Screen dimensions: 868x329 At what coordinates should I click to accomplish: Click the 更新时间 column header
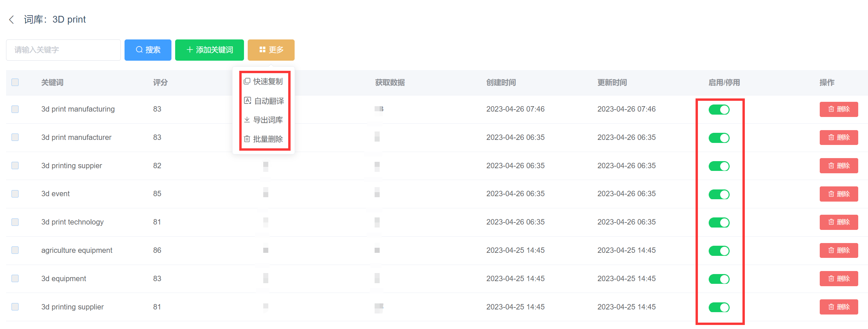[x=612, y=83]
